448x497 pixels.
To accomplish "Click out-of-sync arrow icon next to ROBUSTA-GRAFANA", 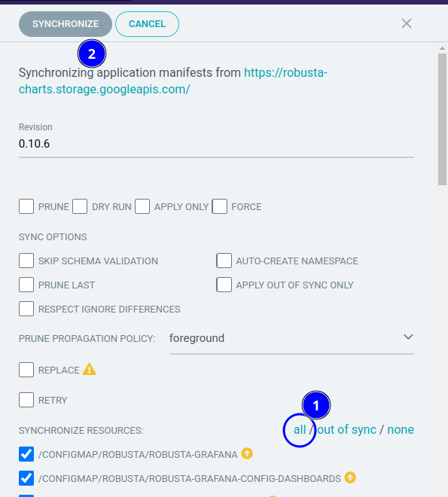I will pos(247,453).
